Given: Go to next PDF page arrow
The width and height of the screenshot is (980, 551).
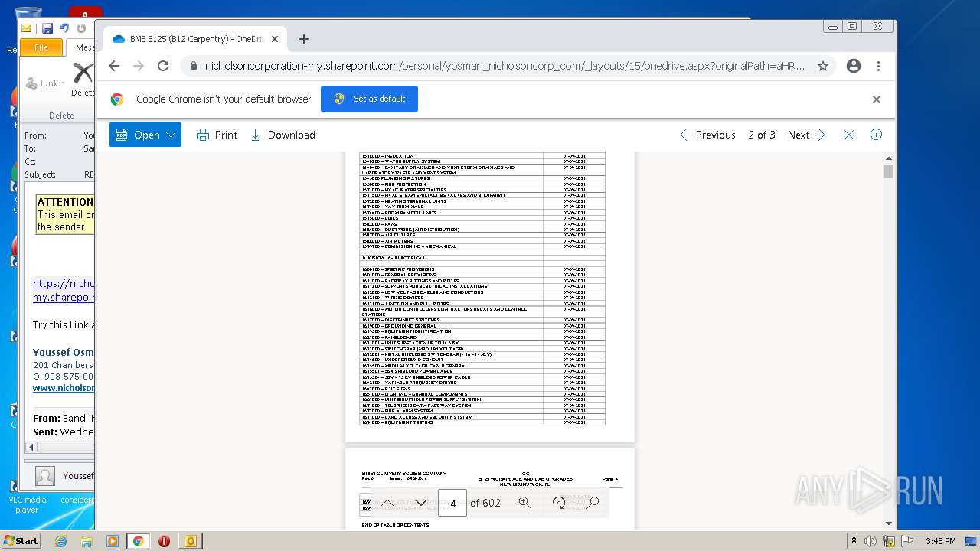Looking at the screenshot, I should point(420,503).
